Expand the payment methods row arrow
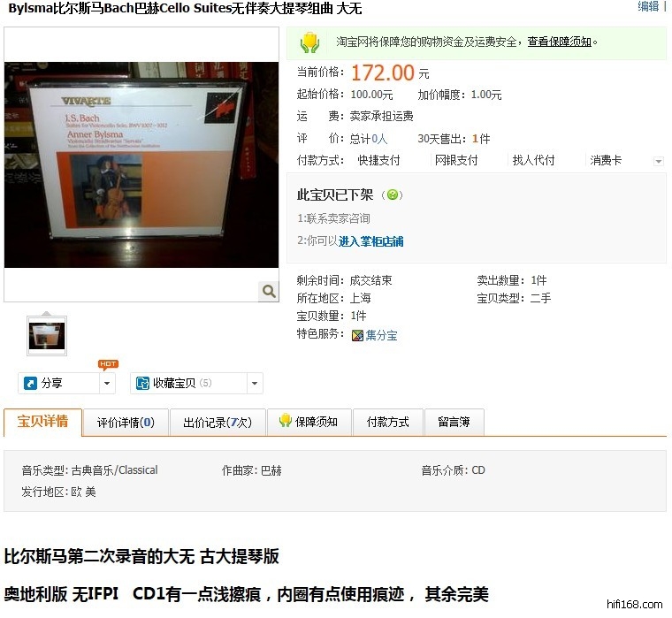672x618 pixels. pos(658,162)
